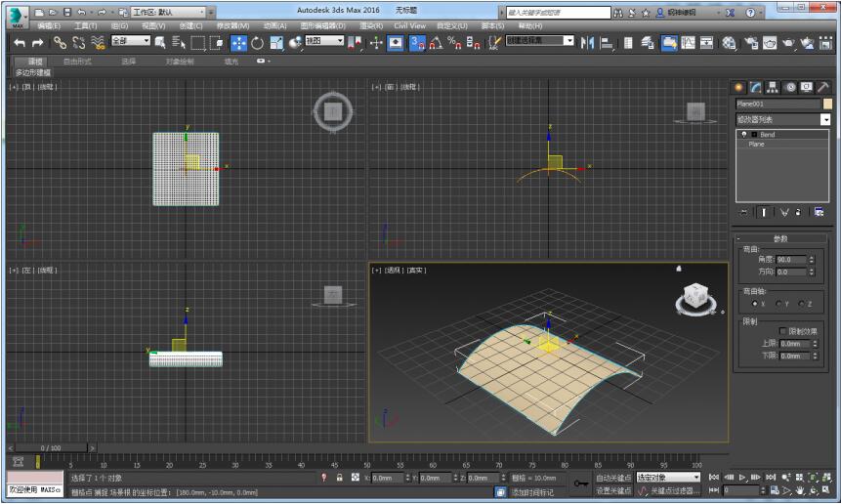Enable the 限制效果 checkbox
841x504 pixels.
point(783,331)
